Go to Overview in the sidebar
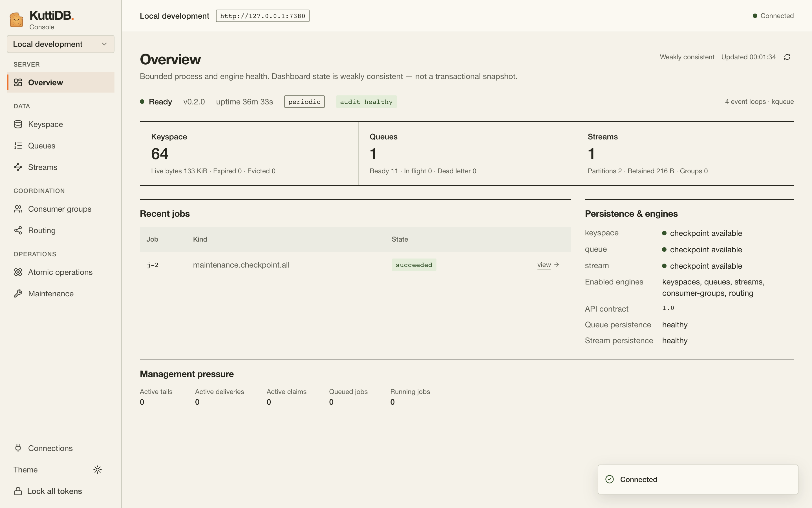The height and width of the screenshot is (508, 812). (x=60, y=82)
